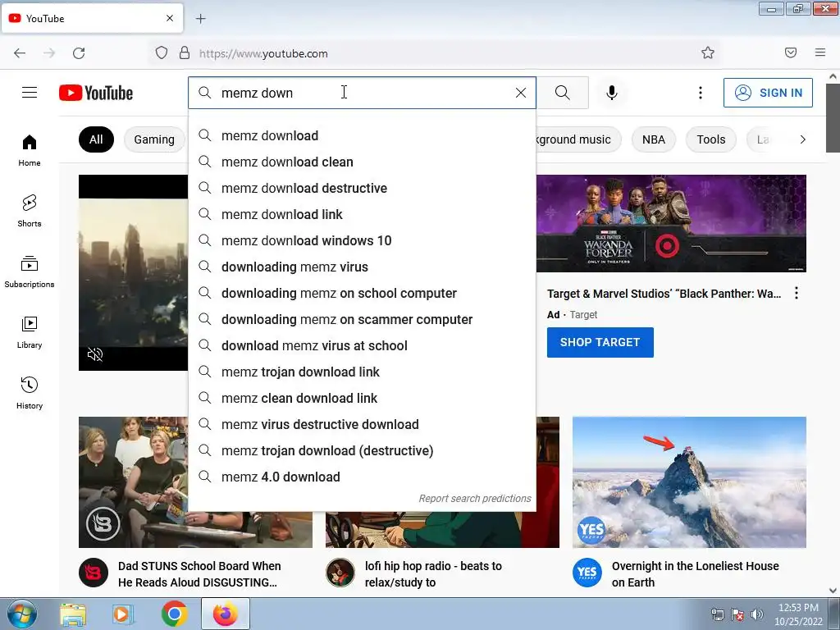View site security lock info
This screenshot has width=840, height=630.
click(185, 52)
